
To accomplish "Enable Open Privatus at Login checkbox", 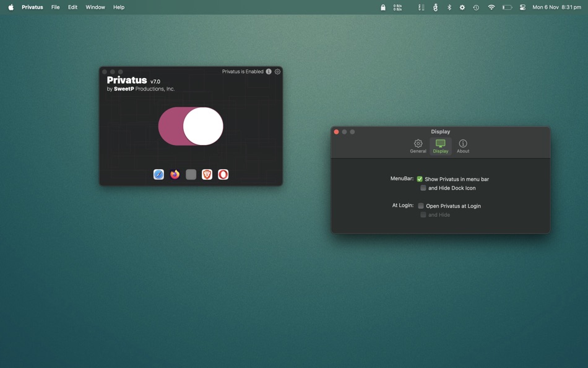I will point(421,206).
